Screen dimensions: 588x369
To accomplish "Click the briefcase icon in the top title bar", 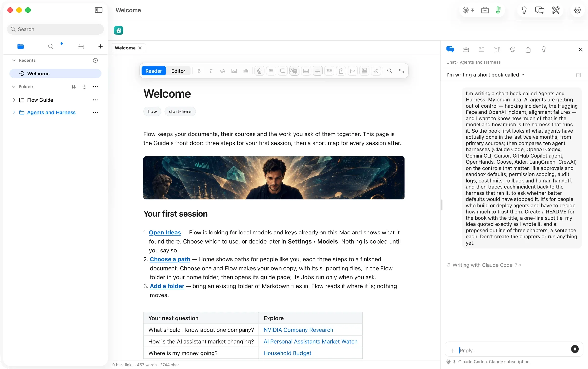I will coord(485,10).
